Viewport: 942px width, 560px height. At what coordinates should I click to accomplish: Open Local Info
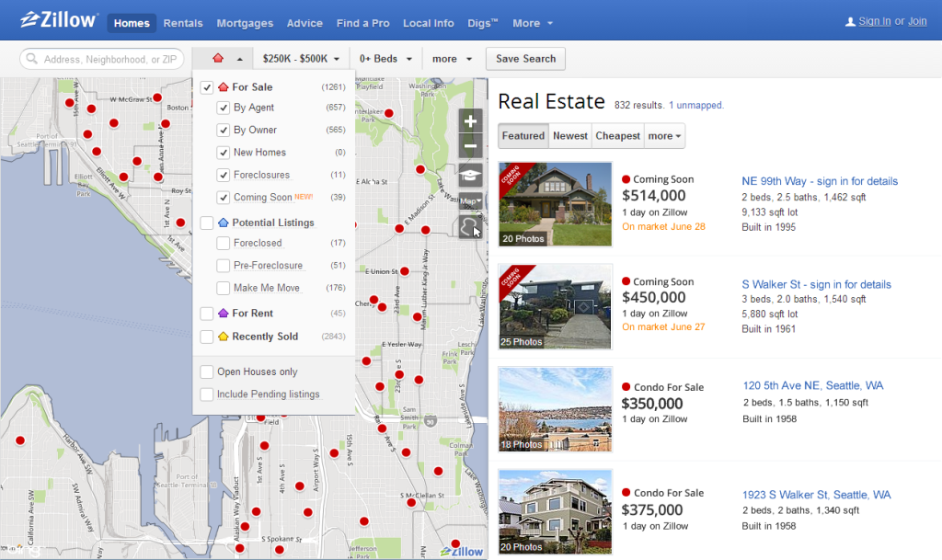[429, 23]
